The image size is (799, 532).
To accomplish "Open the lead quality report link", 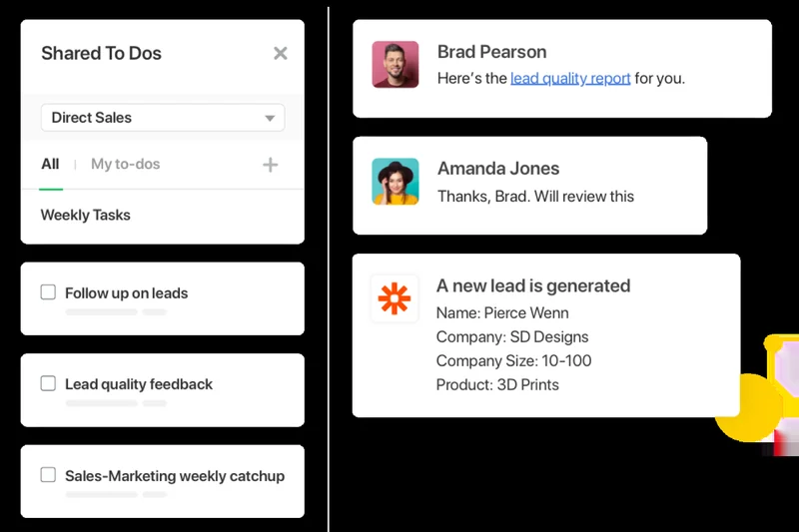I will (570, 78).
